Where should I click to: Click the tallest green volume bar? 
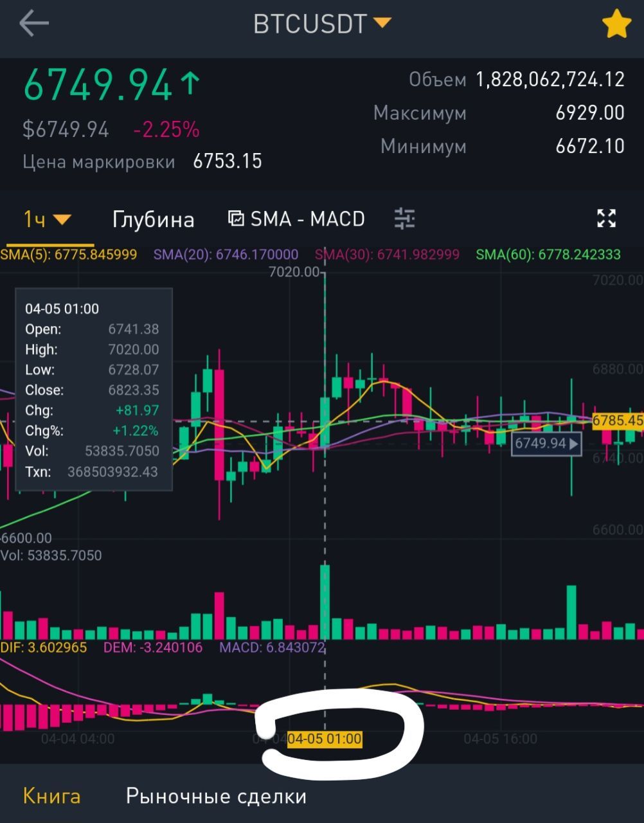pos(325,602)
